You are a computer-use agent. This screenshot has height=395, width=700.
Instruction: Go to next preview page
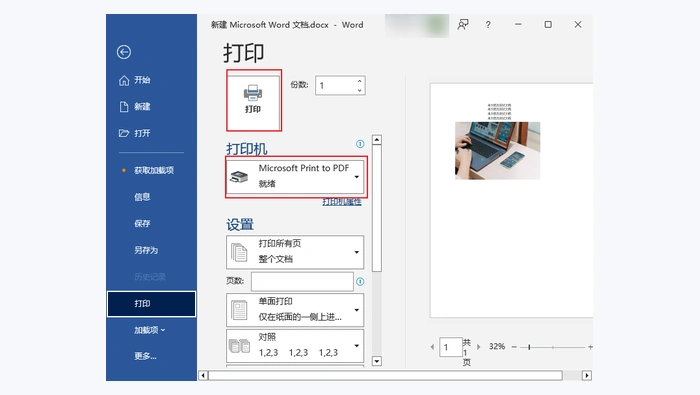pos(479,347)
